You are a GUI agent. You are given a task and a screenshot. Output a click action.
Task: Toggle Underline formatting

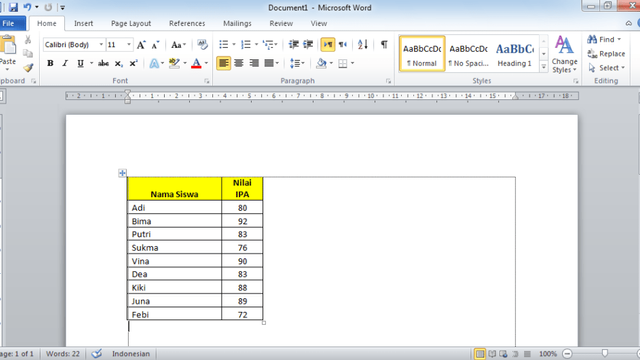point(80,63)
